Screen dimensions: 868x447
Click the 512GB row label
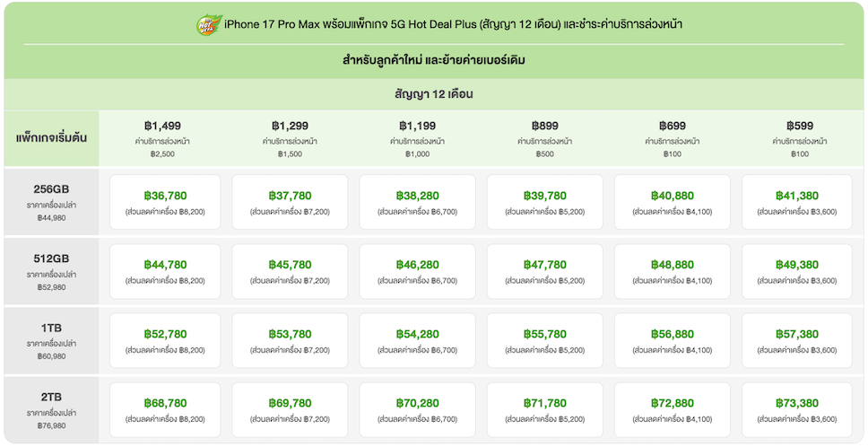(x=51, y=259)
